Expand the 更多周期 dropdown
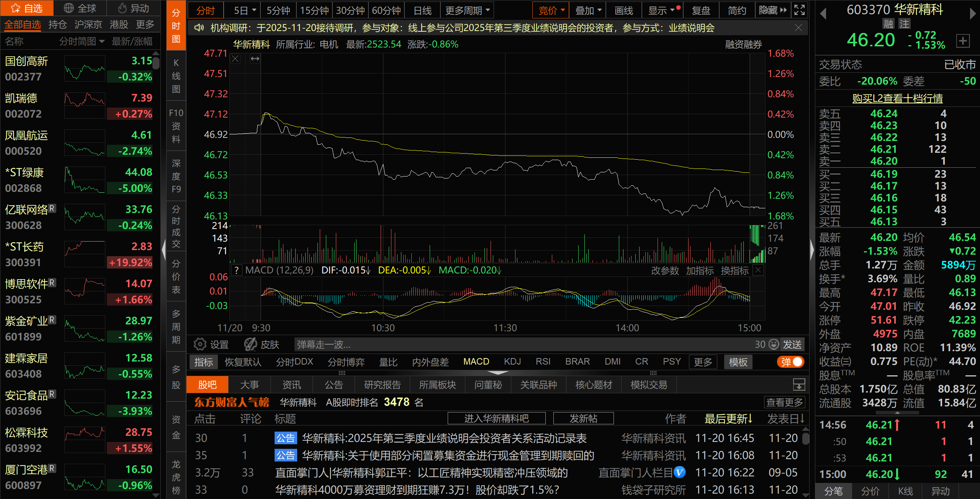980x499 pixels. 467,10
